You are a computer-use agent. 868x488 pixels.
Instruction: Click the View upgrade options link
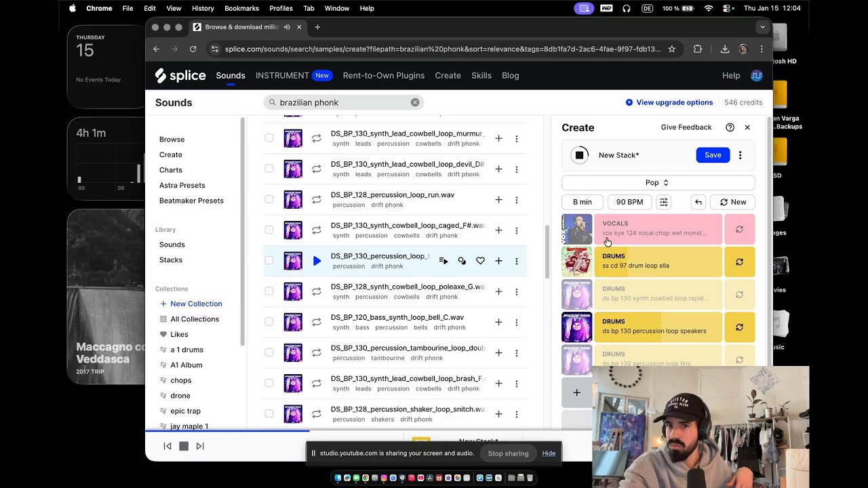pyautogui.click(x=674, y=102)
